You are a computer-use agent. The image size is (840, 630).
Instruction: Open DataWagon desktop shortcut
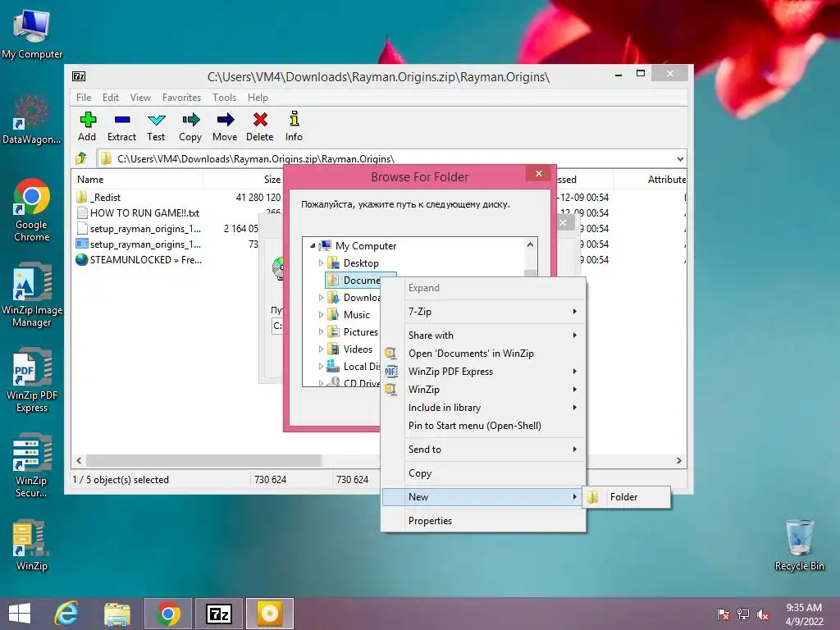32,120
